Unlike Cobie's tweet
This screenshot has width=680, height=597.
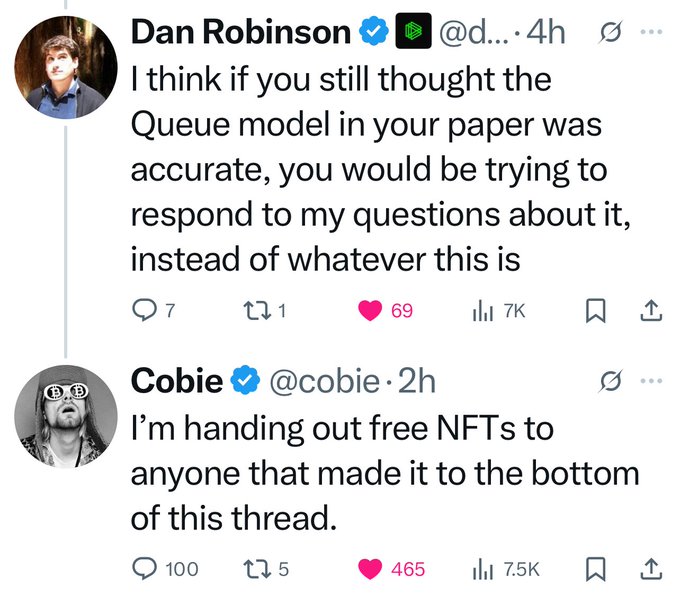click(371, 568)
